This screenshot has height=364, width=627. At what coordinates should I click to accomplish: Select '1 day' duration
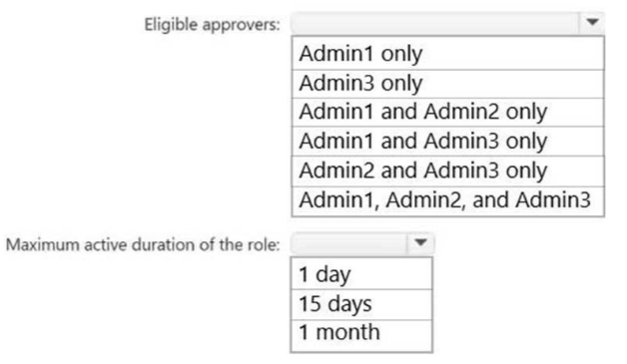[361, 274]
